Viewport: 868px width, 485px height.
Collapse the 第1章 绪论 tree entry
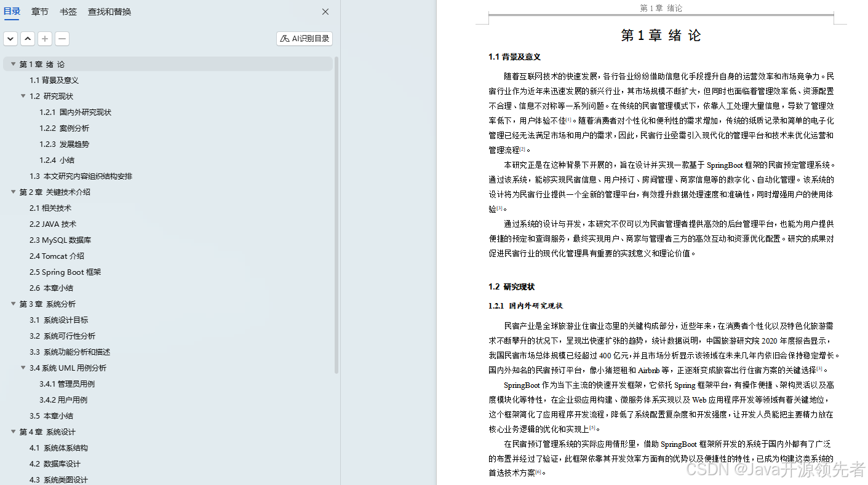(x=13, y=63)
